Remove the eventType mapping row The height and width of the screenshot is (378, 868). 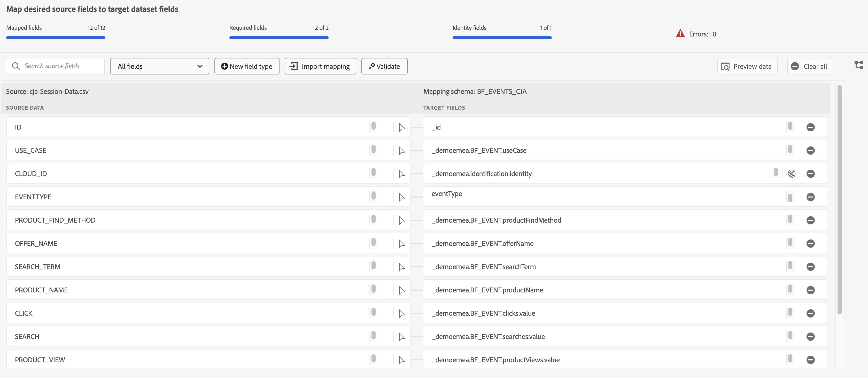click(810, 197)
